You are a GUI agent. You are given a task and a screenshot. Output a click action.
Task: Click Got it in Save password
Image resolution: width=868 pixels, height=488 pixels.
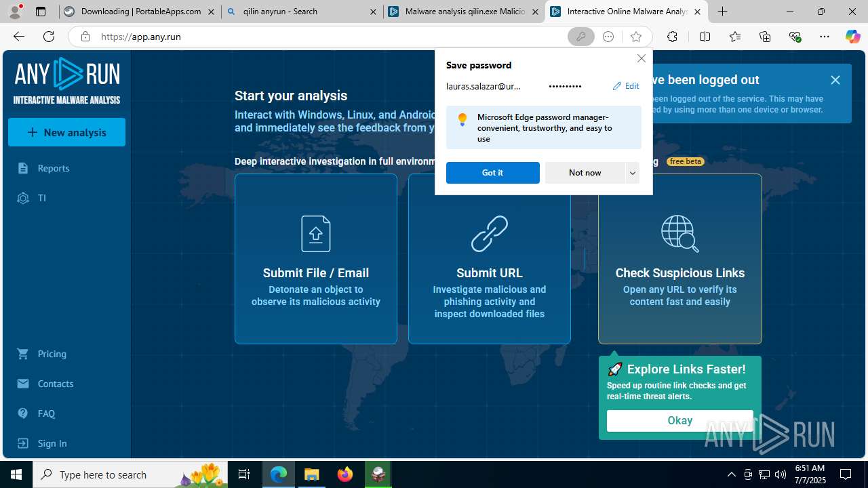492,173
